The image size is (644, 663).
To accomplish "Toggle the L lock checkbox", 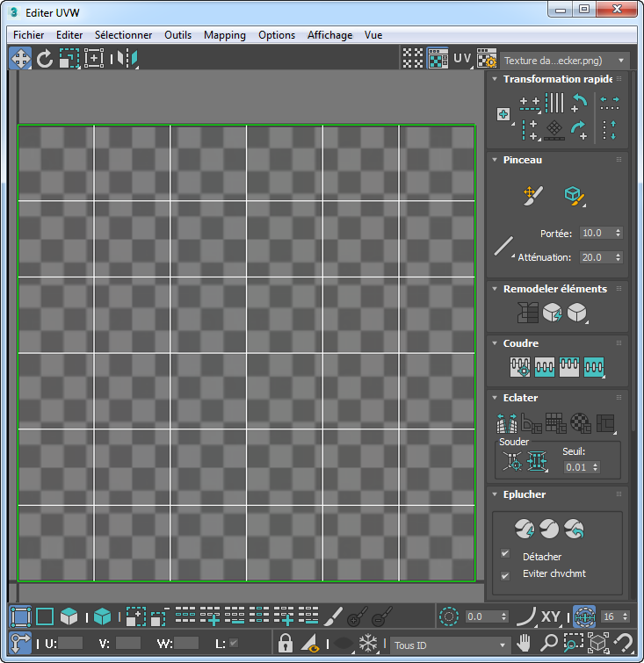I will click(234, 643).
